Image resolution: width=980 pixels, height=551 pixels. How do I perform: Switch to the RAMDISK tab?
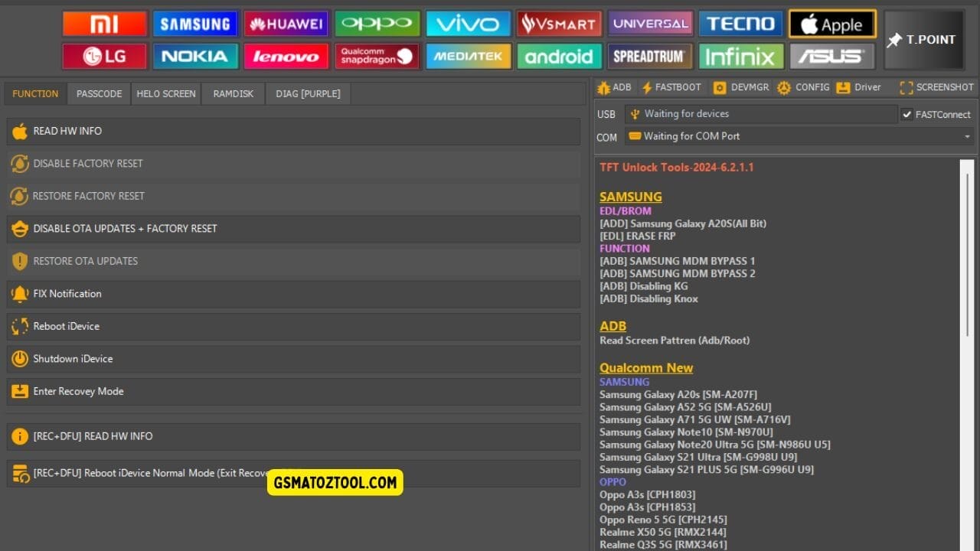pyautogui.click(x=233, y=93)
